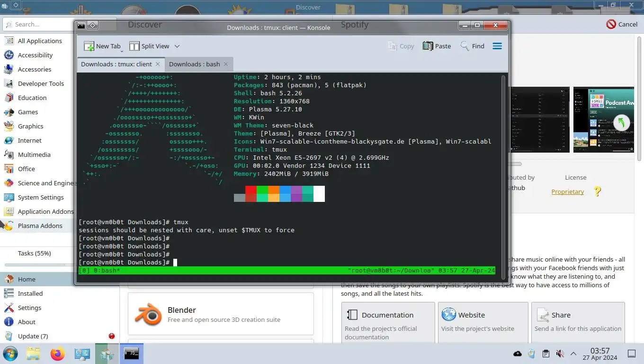This screenshot has width=644, height=364.
Task: Open the file manager from the taskbar
Action: coord(33,354)
